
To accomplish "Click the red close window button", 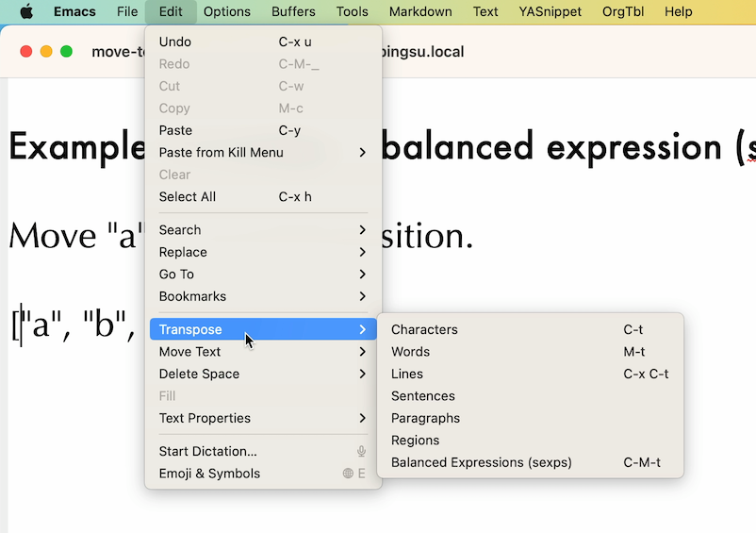I will [x=26, y=51].
